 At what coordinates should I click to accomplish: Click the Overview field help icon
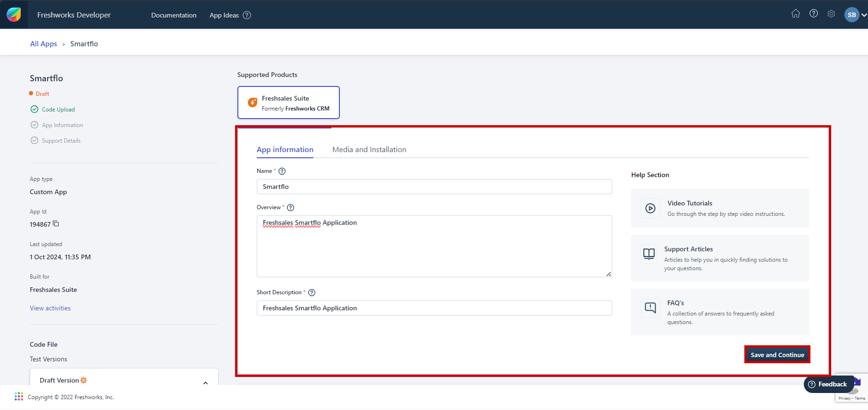click(291, 207)
